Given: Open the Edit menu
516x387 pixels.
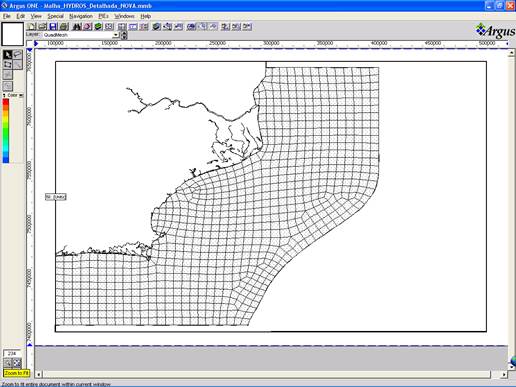Looking at the screenshot, I should click(21, 16).
